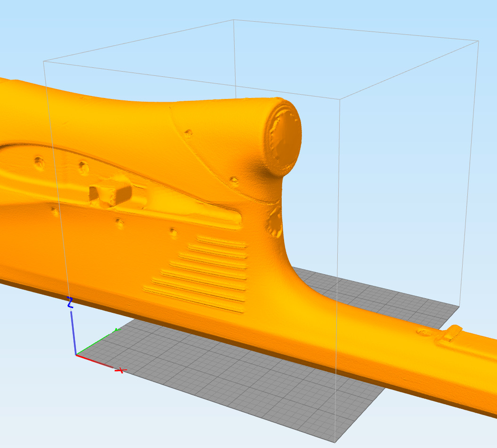Click the blue Z axis label
The image size is (497, 448).
pyautogui.click(x=70, y=302)
